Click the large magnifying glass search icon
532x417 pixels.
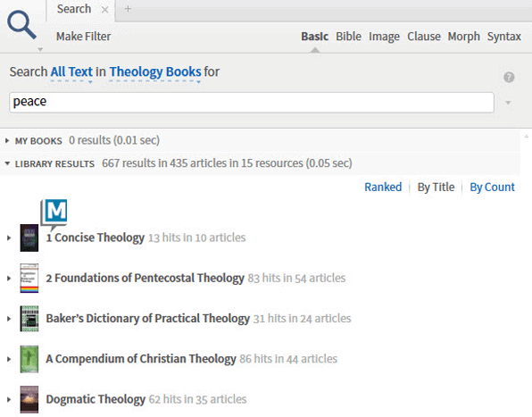21,25
